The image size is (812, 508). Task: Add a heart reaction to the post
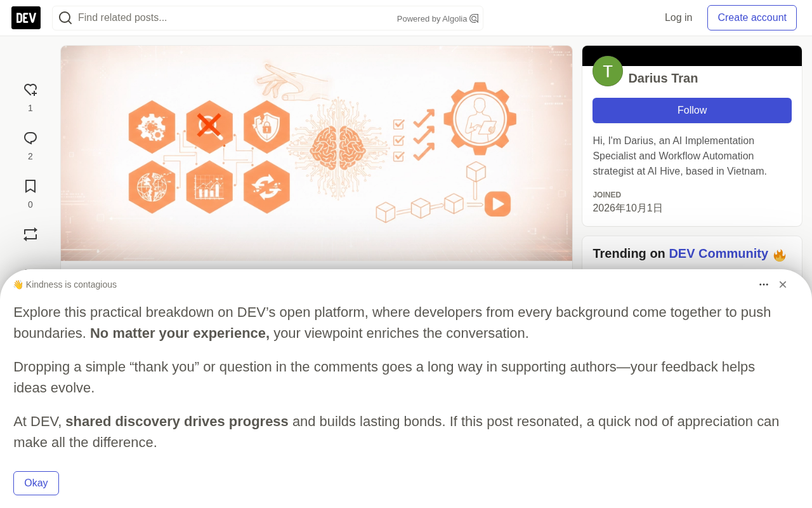click(30, 90)
